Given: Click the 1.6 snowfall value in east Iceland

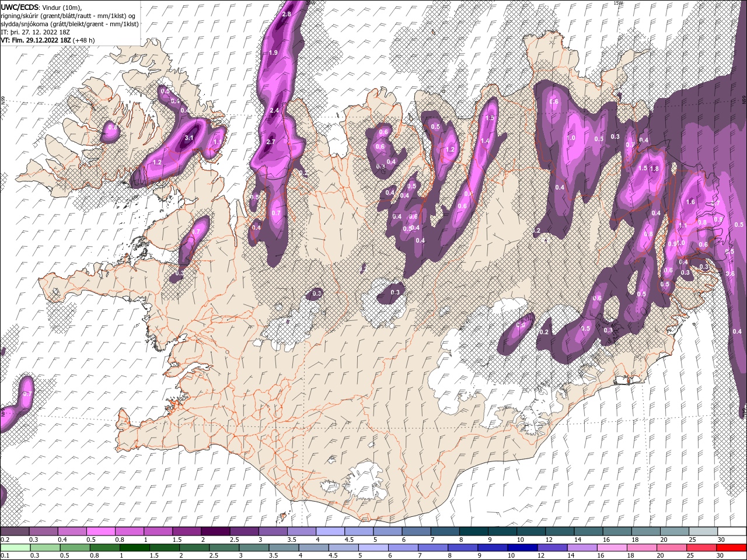Looking at the screenshot, I should (690, 202).
